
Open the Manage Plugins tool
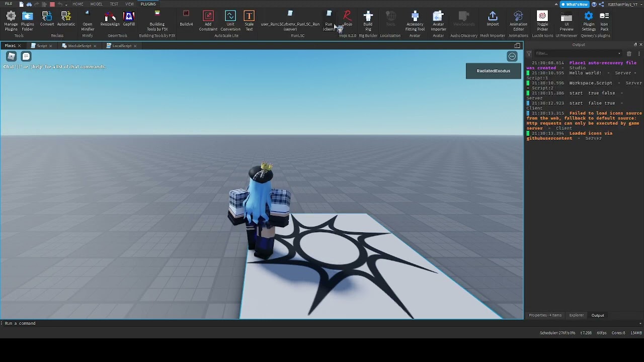11,21
